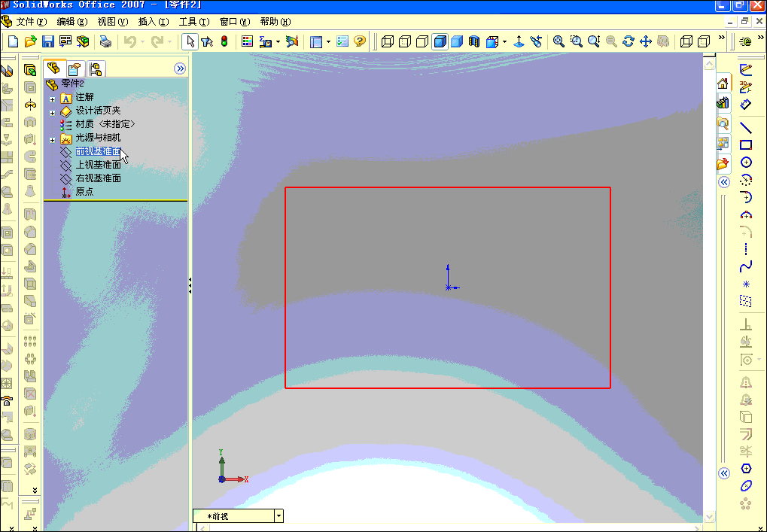The height and width of the screenshot is (532, 767).
Task: Select the Circle sketch tool
Action: click(x=745, y=163)
